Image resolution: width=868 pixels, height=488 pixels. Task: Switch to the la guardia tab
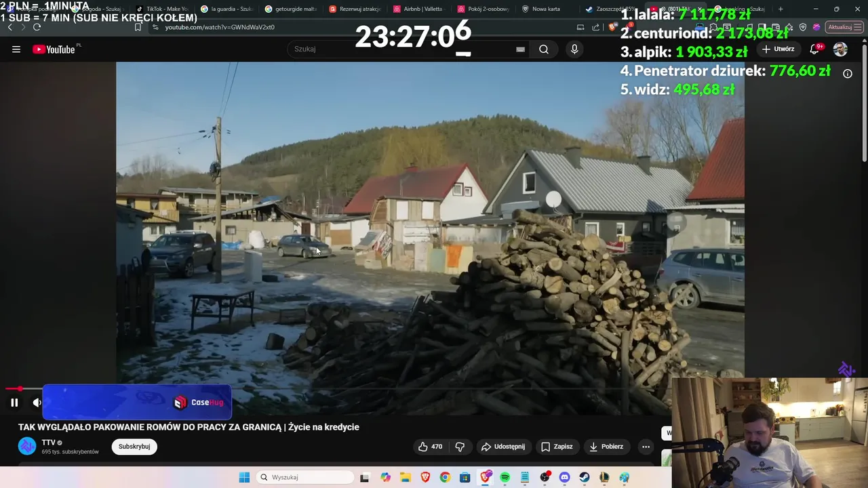point(227,9)
